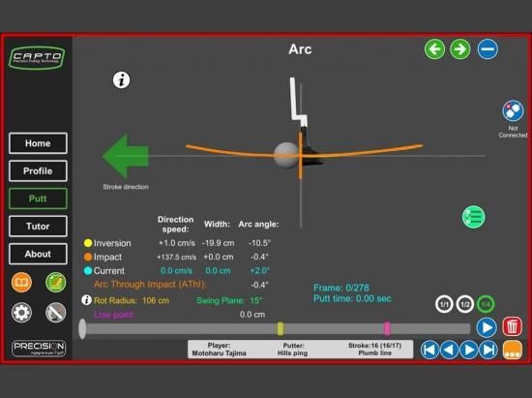Select 1/2 playback speed
Screen dimensions: 532x398
tap(465, 304)
